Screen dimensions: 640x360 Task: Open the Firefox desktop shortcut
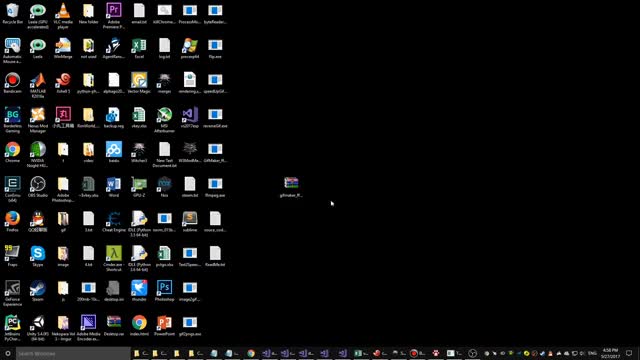(12, 222)
